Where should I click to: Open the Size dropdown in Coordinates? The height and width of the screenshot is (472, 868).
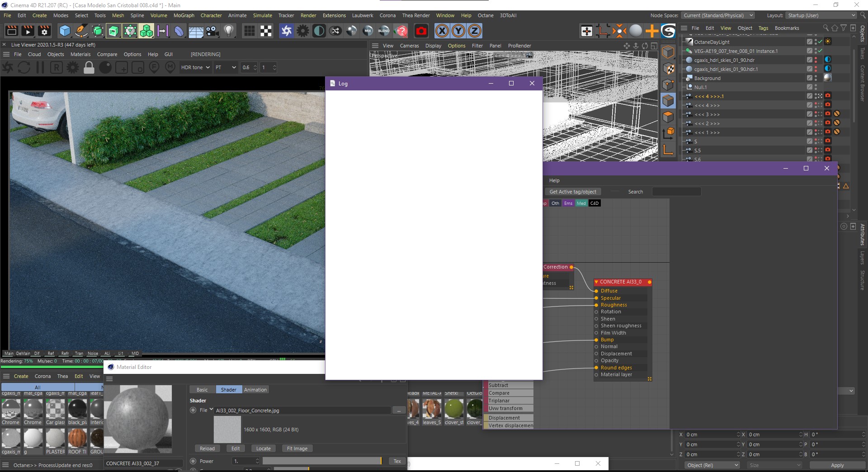(x=774, y=465)
